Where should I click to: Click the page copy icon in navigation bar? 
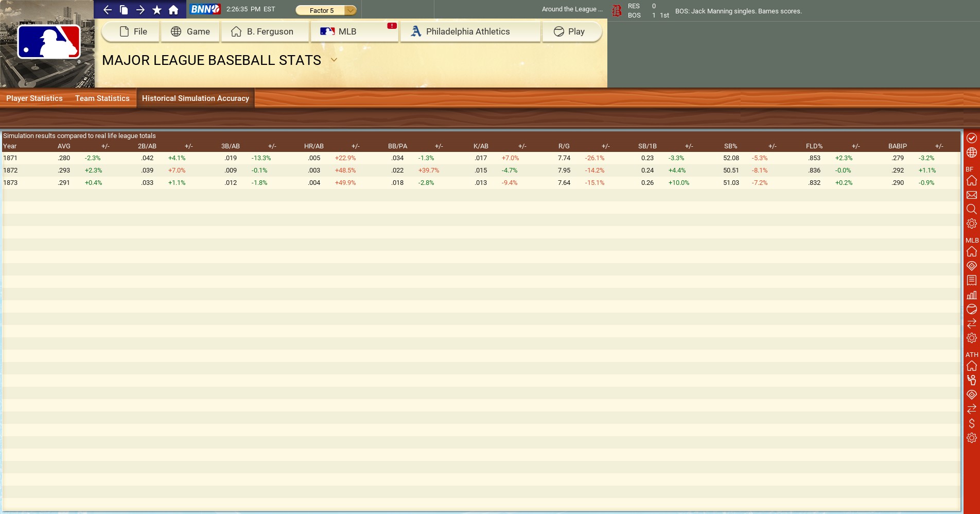[x=124, y=10]
